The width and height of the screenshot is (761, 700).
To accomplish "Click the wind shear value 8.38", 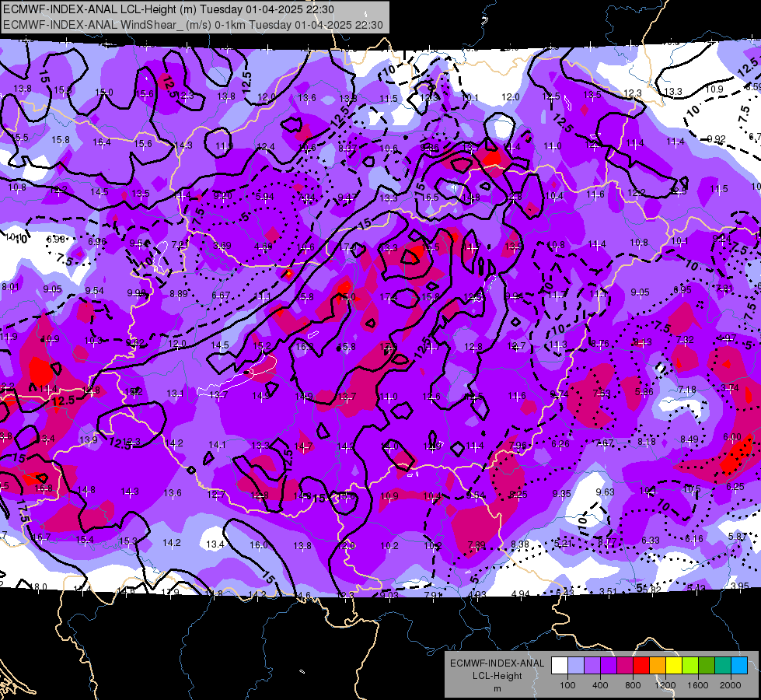I will 520,544.
